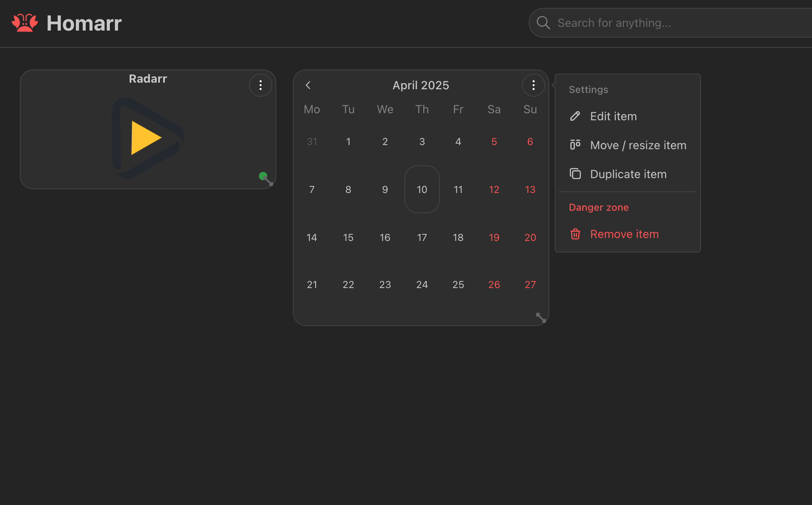Click the Sa weekday header

click(494, 109)
